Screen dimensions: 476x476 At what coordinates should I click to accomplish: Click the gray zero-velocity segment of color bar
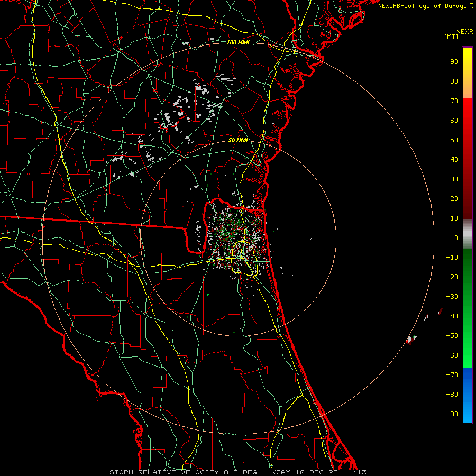click(x=467, y=234)
